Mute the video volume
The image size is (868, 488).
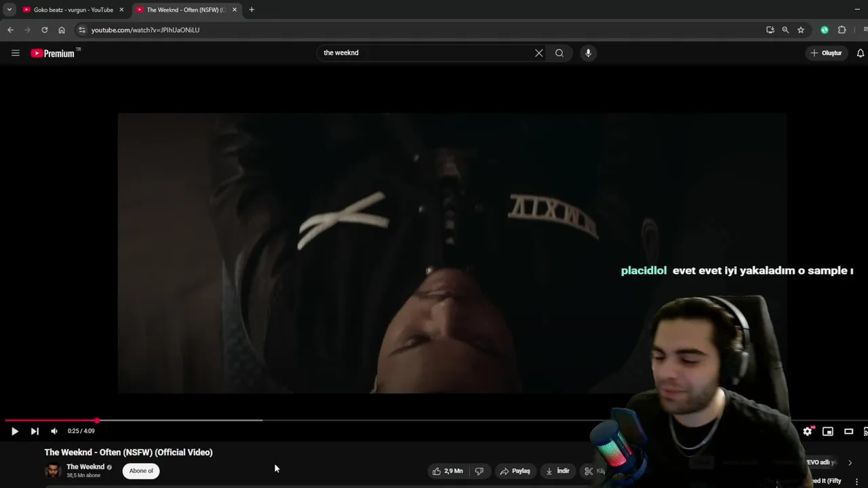coord(54,431)
